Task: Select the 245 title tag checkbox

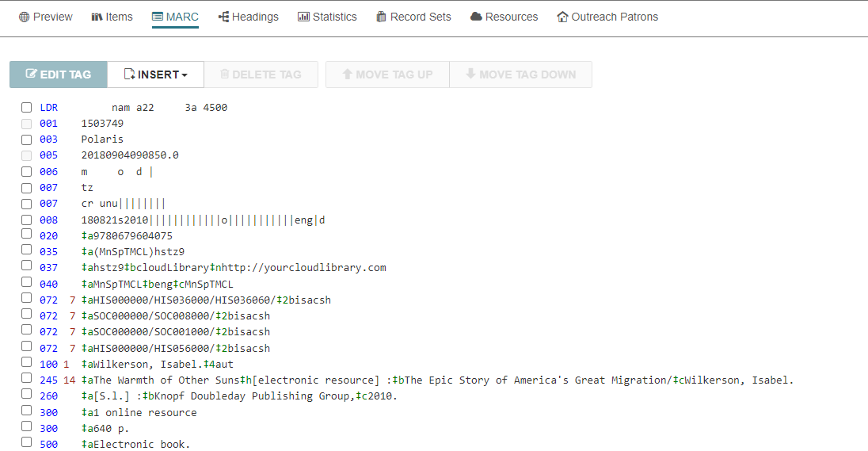Action: point(27,378)
